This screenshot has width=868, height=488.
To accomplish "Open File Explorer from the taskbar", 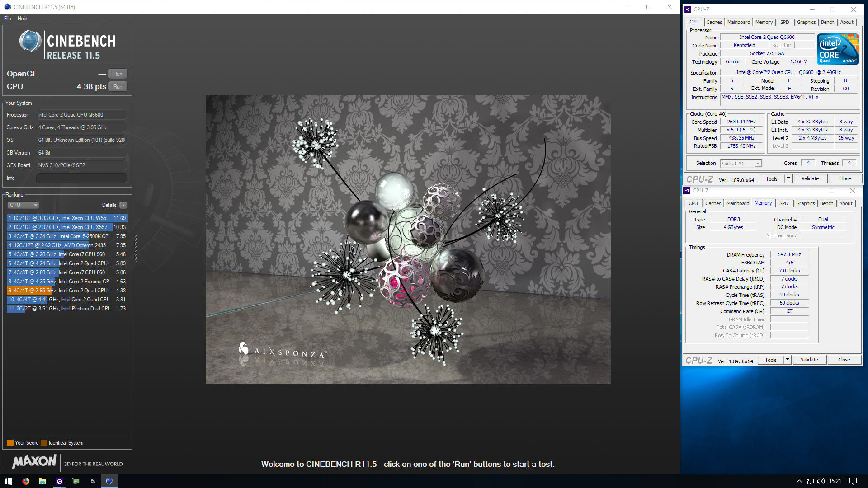I will (42, 481).
